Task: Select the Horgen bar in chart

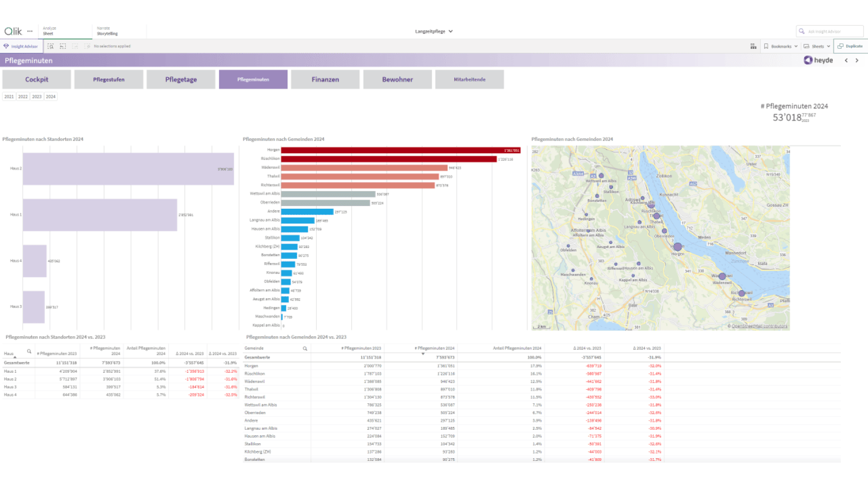Action: click(401, 150)
